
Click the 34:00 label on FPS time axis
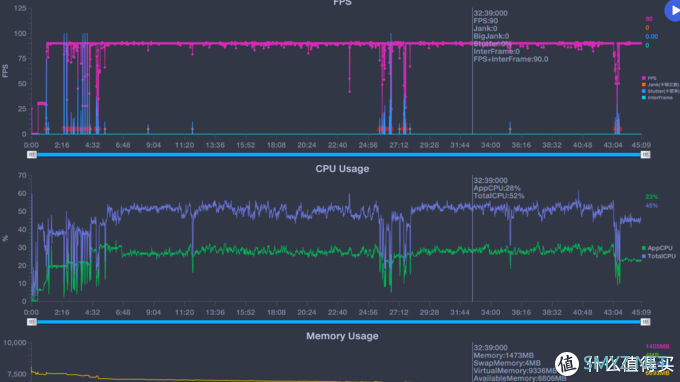490,145
